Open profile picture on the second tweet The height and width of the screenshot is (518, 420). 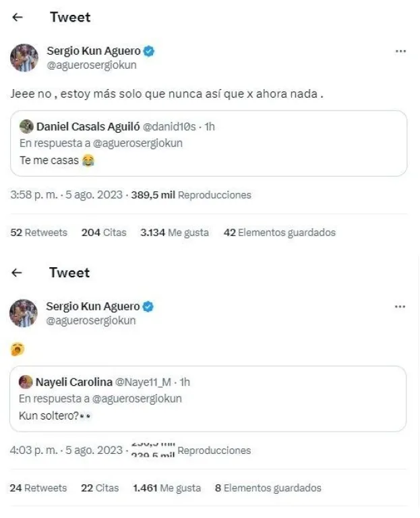pyautogui.click(x=24, y=313)
